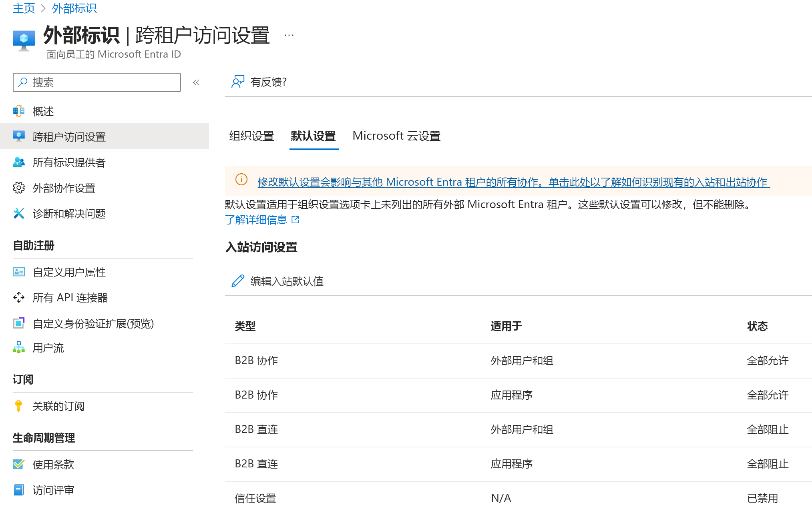
Task: Click B2B 协作 row for 应用程序
Action: pos(518,395)
